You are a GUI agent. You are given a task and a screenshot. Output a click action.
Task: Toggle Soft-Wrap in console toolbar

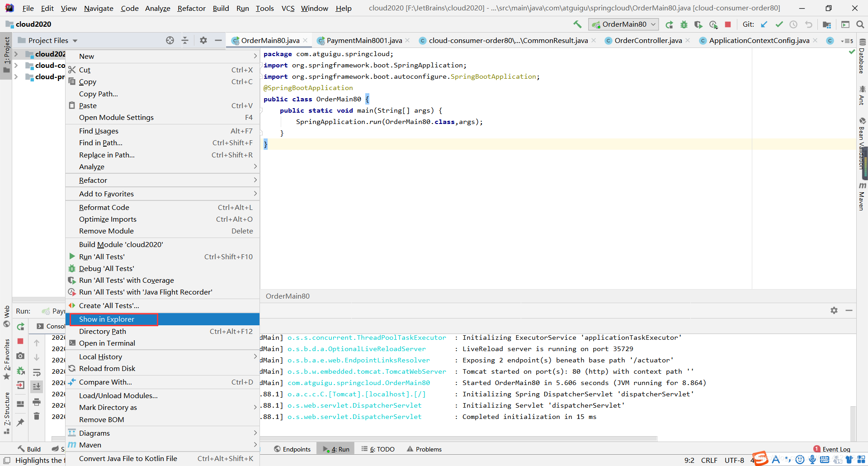point(37,372)
